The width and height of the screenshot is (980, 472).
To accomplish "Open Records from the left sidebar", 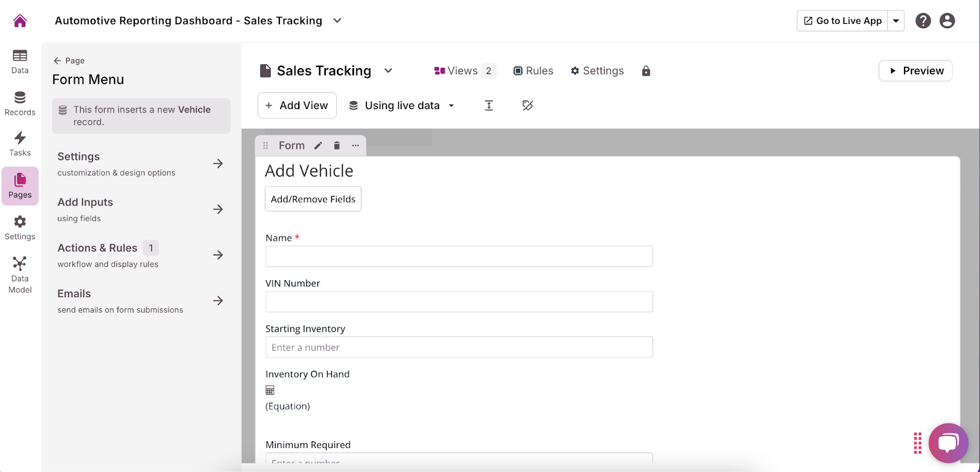I will click(x=20, y=103).
